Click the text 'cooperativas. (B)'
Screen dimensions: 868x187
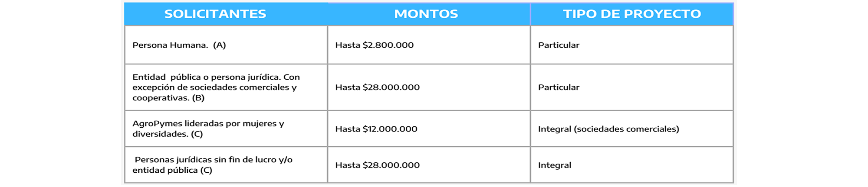tap(168, 98)
